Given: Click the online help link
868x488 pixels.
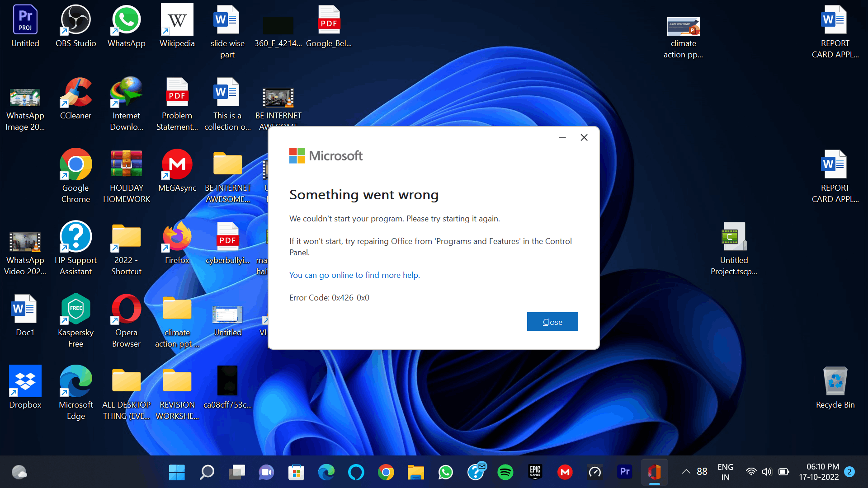Looking at the screenshot, I should tap(354, 275).
